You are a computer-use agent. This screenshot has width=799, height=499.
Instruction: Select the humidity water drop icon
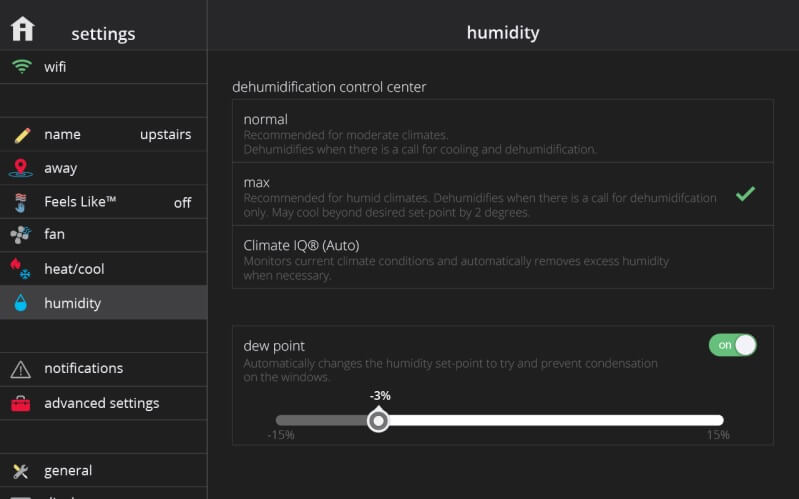point(20,303)
